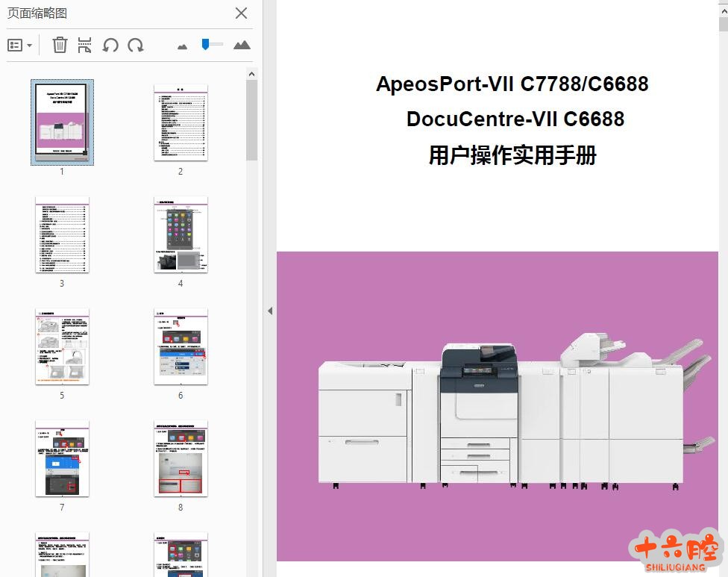The width and height of the screenshot is (728, 577).
Task: Open the thumbnail options dropdown menu
Action: pyautogui.click(x=20, y=46)
